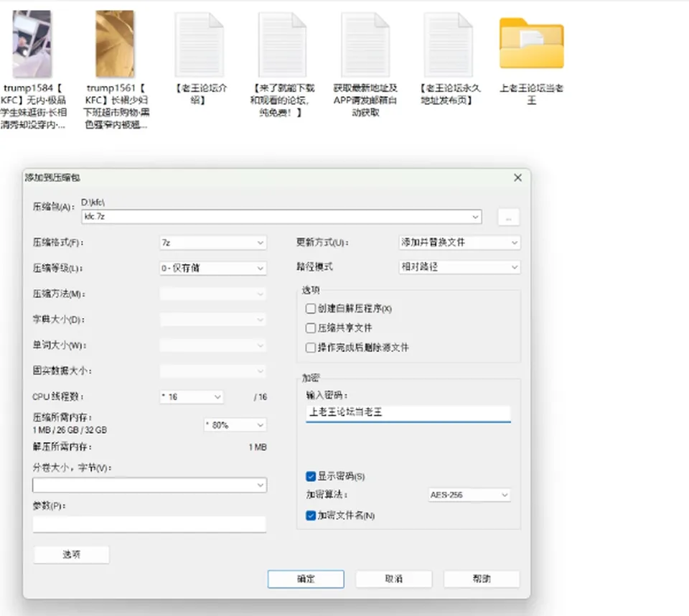Image resolution: width=689 pixels, height=616 pixels.
Task: Select the trump1561 video thumbnail file
Action: (x=115, y=44)
